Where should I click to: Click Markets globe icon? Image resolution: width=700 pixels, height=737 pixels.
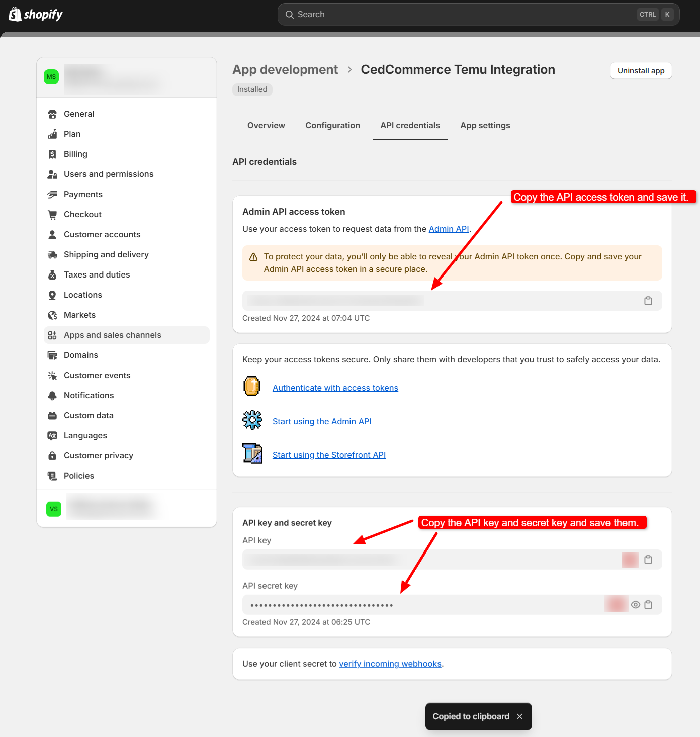(52, 315)
